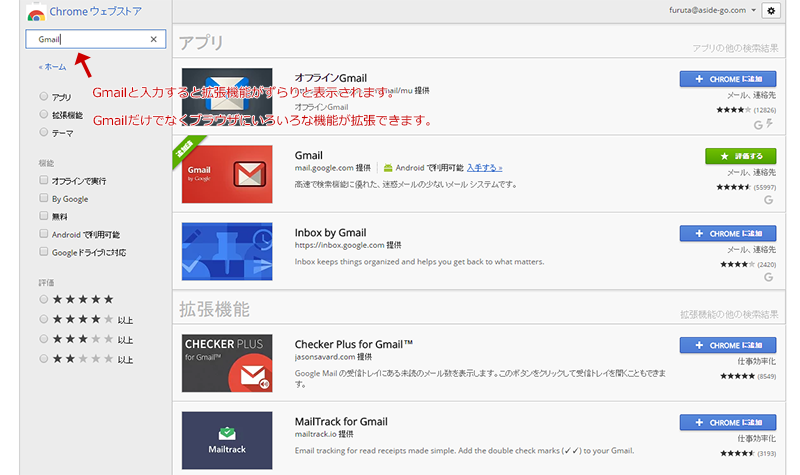The image size is (800, 475).
Task: Click the Inbox by Gmail title
Action: [330, 233]
